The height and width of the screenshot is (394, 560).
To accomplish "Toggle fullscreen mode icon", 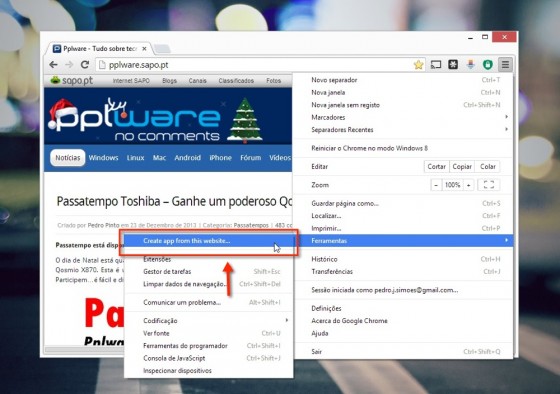I will 489,185.
